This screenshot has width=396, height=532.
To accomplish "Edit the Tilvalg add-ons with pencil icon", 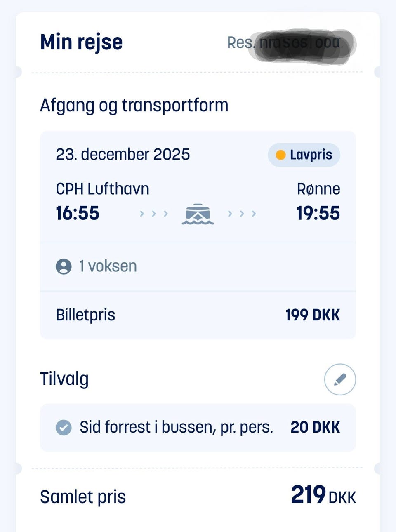I will pos(340,379).
